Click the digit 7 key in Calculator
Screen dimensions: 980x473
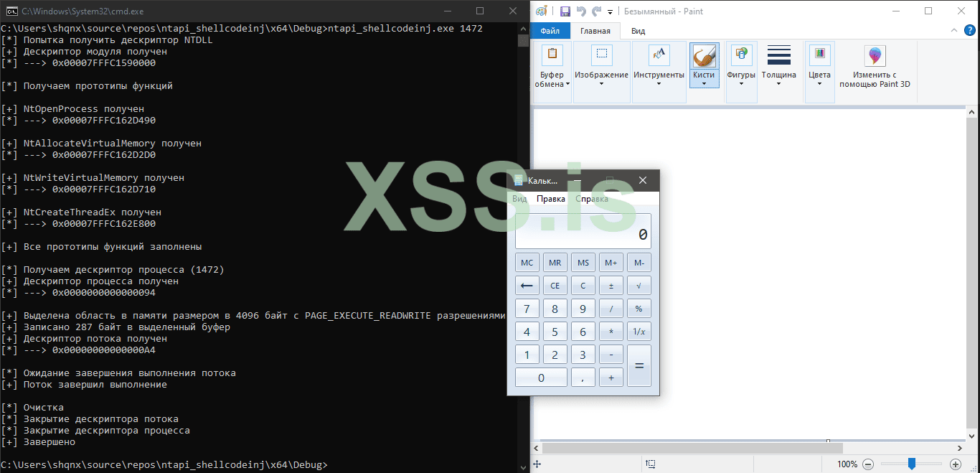point(527,309)
